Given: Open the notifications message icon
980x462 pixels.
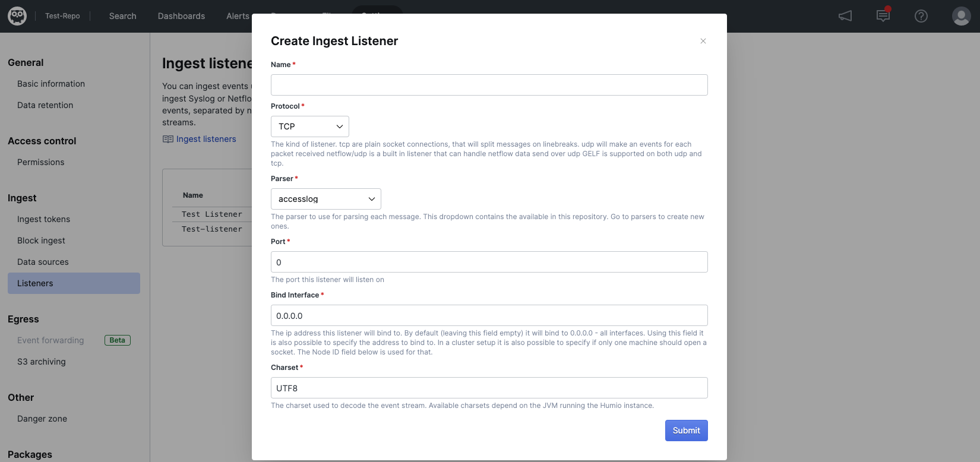Looking at the screenshot, I should pos(883,16).
